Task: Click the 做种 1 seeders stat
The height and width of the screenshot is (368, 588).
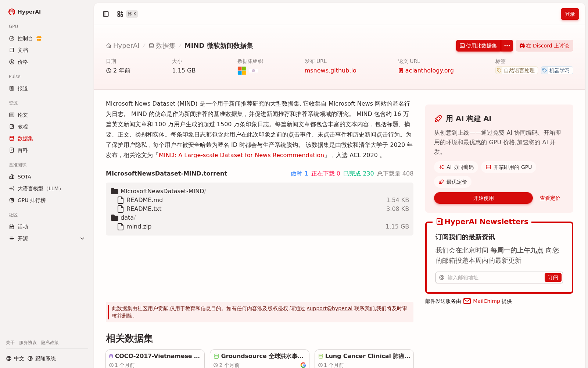Action: [299, 173]
